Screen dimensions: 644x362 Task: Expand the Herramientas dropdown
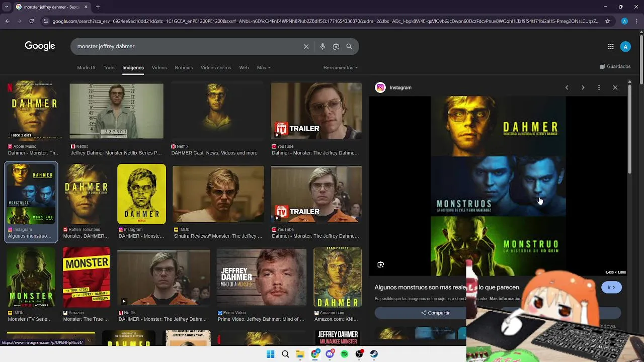point(341,68)
